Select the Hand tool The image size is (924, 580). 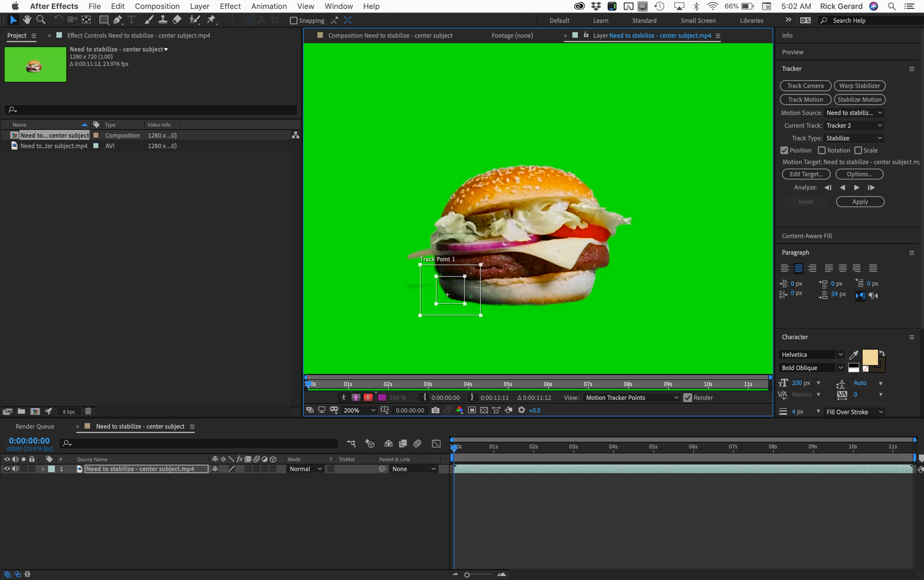pyautogui.click(x=26, y=20)
